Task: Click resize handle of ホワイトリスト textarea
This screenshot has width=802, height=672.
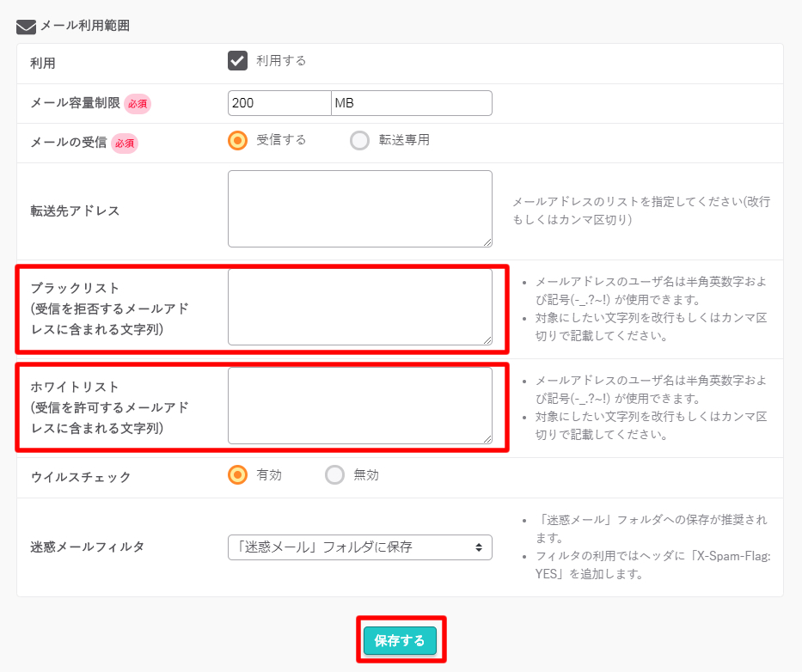Action: tap(487, 439)
